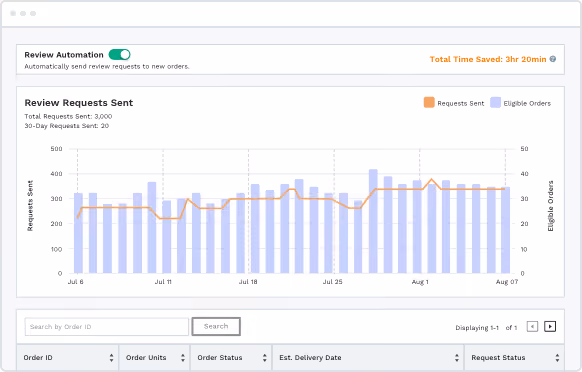Go to the next page arrow
This screenshot has height=372, width=582.
tap(550, 327)
